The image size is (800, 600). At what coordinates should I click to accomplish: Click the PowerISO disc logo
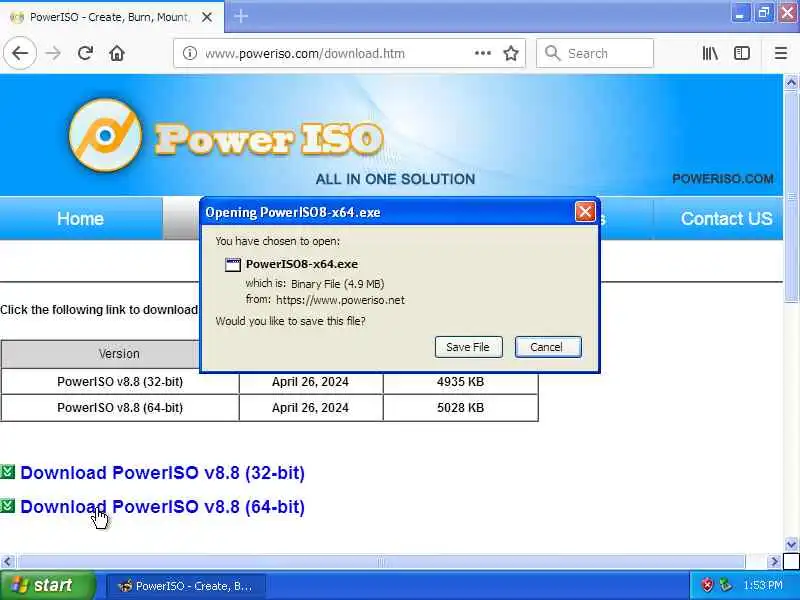coord(106,135)
